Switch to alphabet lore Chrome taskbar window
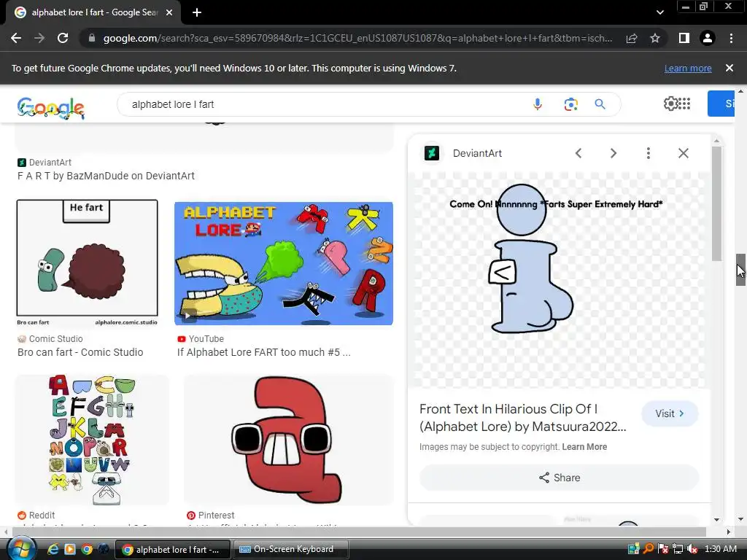This screenshot has width=747, height=560. pos(173,549)
